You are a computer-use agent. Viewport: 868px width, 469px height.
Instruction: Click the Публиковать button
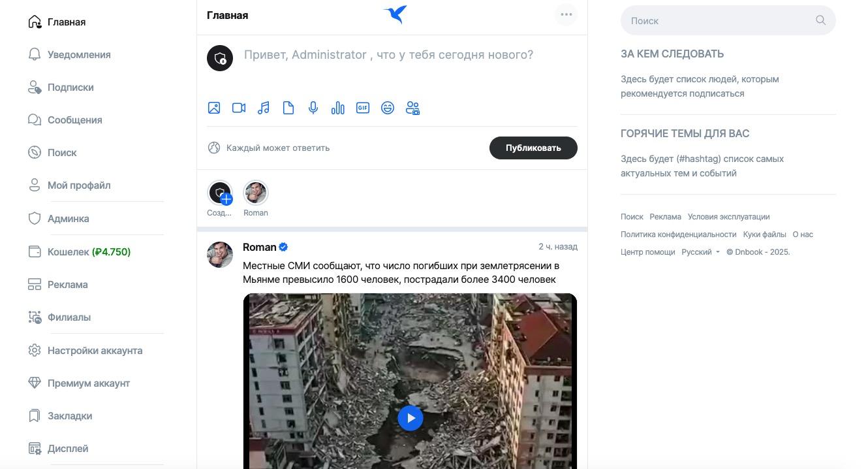[533, 148]
